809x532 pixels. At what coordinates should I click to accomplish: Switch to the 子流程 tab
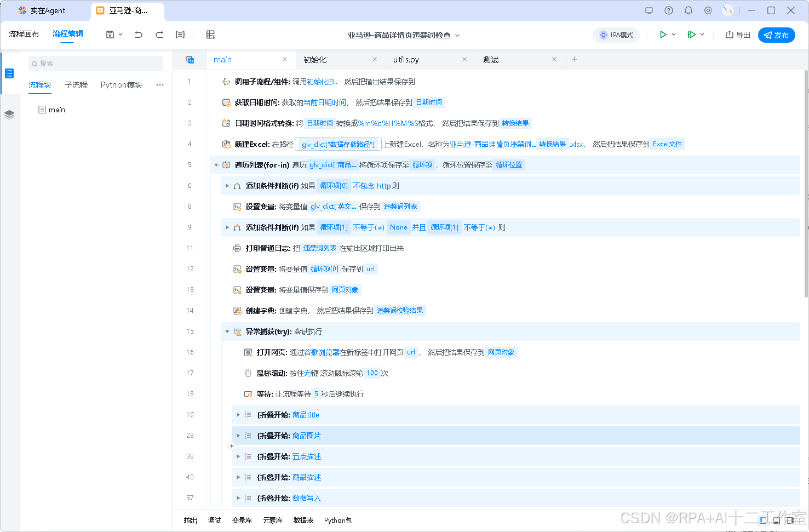point(76,85)
